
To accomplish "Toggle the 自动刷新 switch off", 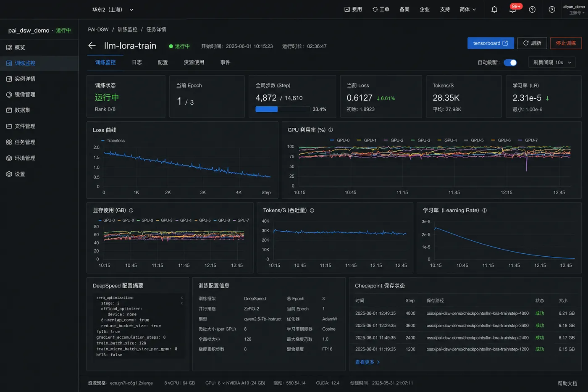I will pyautogui.click(x=510, y=63).
